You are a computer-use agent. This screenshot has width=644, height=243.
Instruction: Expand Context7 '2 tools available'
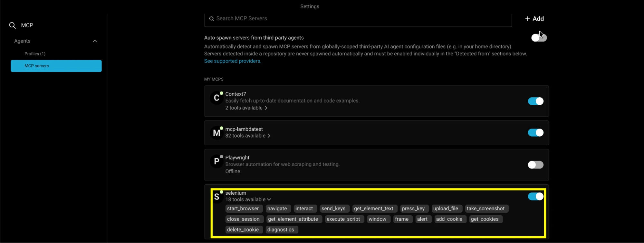tap(246, 108)
